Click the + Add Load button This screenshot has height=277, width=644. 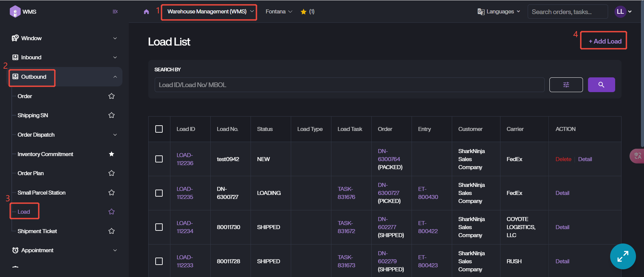(x=605, y=41)
